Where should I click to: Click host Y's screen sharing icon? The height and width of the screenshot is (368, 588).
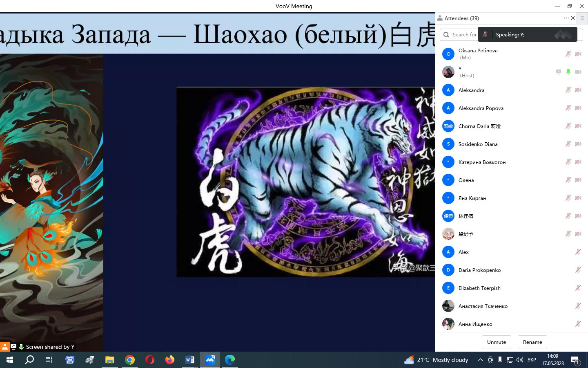coord(558,72)
